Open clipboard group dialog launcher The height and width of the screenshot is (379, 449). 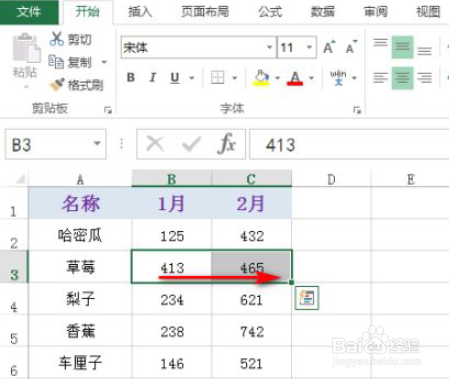(x=108, y=110)
